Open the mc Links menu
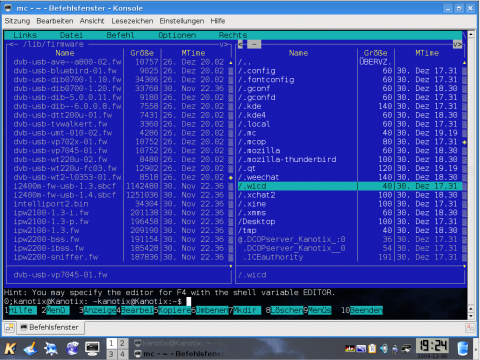This screenshot has width=480, height=360. [25, 35]
